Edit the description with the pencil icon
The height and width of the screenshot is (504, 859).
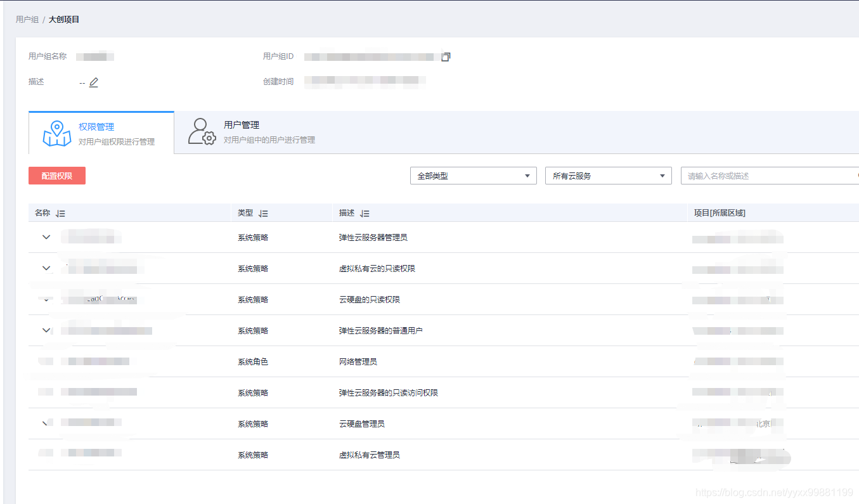pyautogui.click(x=94, y=82)
